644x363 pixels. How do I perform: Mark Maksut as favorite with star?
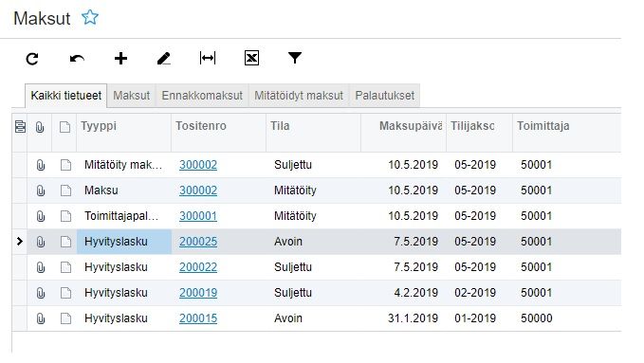tap(90, 17)
